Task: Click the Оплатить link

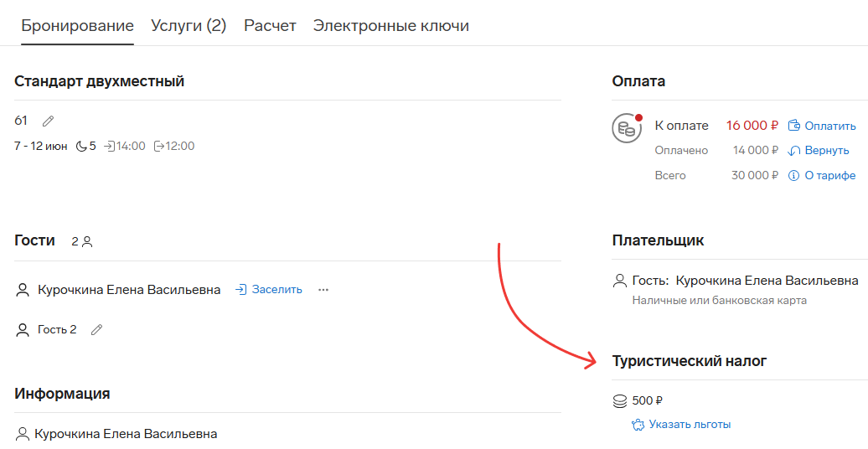Action: click(829, 126)
